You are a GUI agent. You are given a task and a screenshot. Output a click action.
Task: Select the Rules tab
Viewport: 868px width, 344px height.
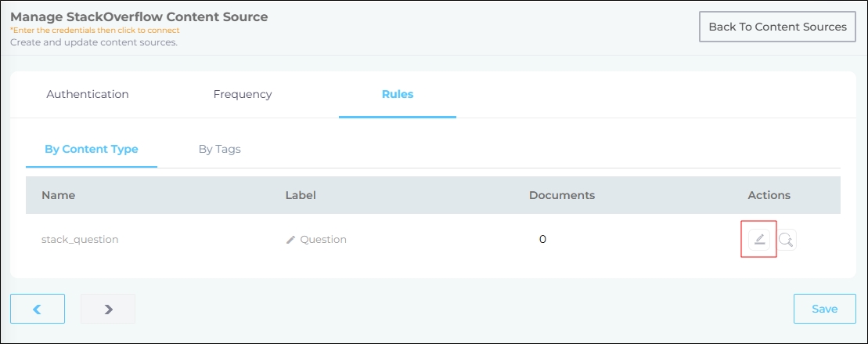point(398,94)
